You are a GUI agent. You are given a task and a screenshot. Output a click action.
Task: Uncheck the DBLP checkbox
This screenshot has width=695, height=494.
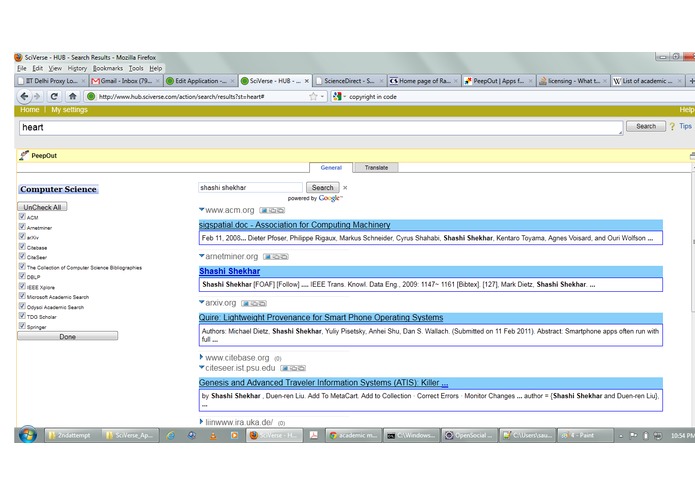click(x=22, y=276)
